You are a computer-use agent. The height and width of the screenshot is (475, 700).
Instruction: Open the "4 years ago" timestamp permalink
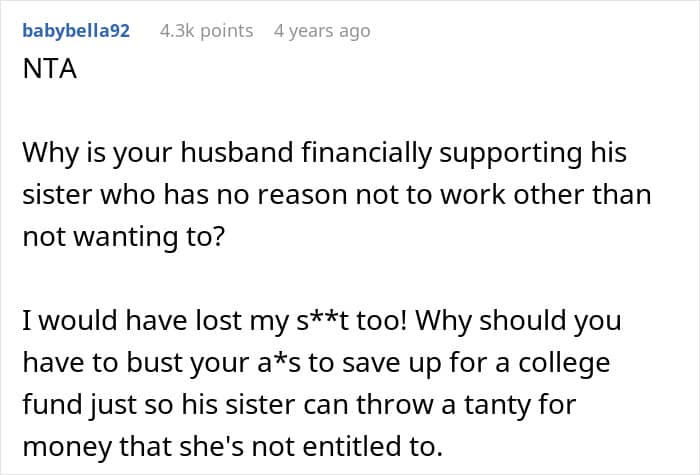click(x=322, y=31)
